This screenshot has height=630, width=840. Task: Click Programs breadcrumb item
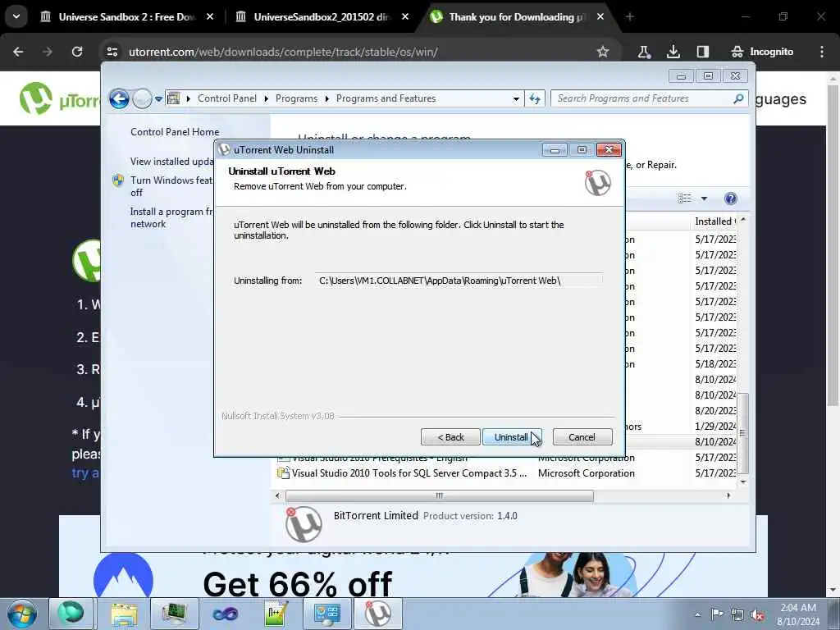pyautogui.click(x=296, y=98)
